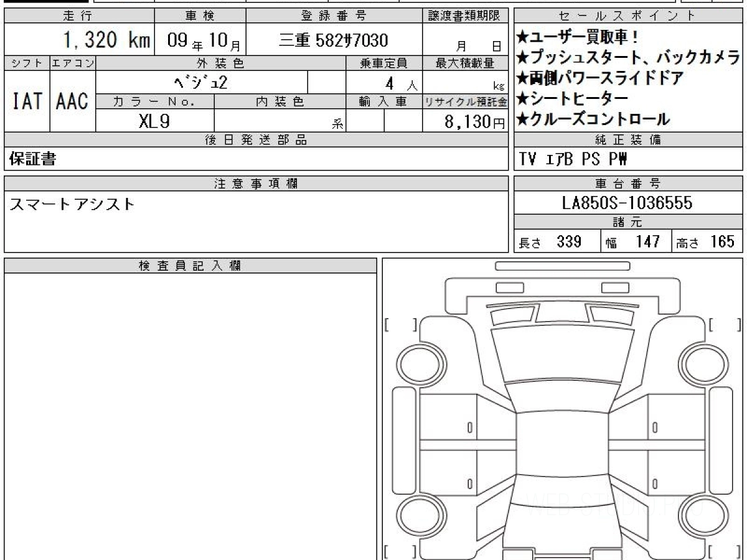747x560 pixels.
Task: Click the 走行 header cell
Action: (x=78, y=16)
